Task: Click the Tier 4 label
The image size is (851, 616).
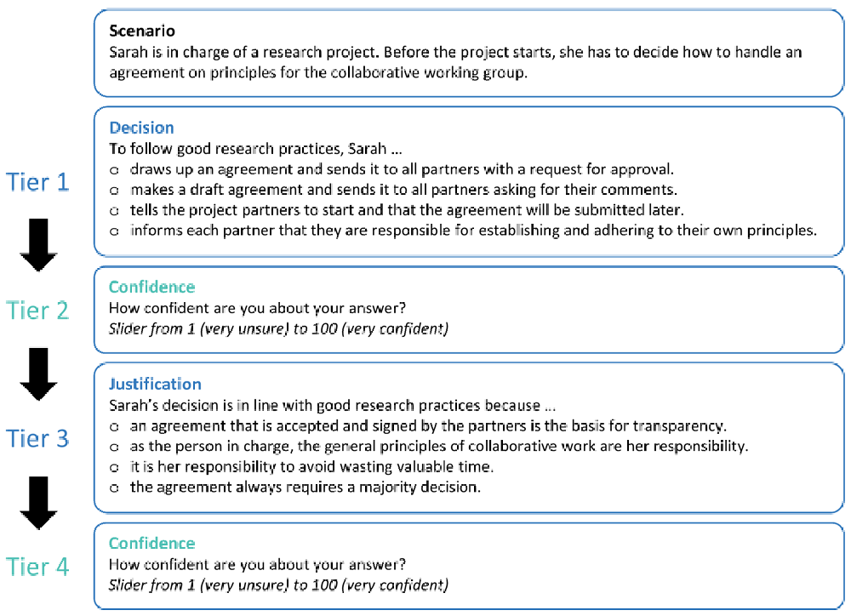Action: tap(37, 567)
